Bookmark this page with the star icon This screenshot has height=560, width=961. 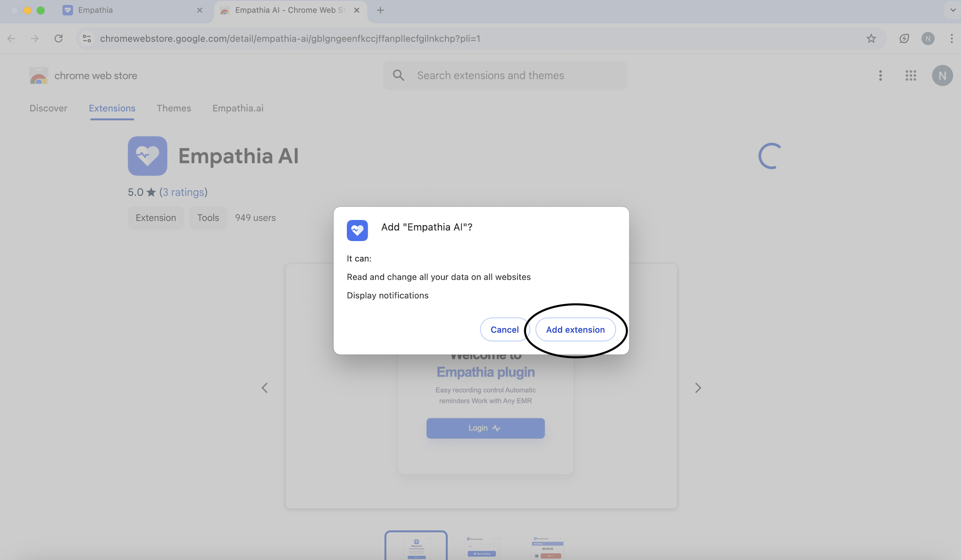pos(871,39)
